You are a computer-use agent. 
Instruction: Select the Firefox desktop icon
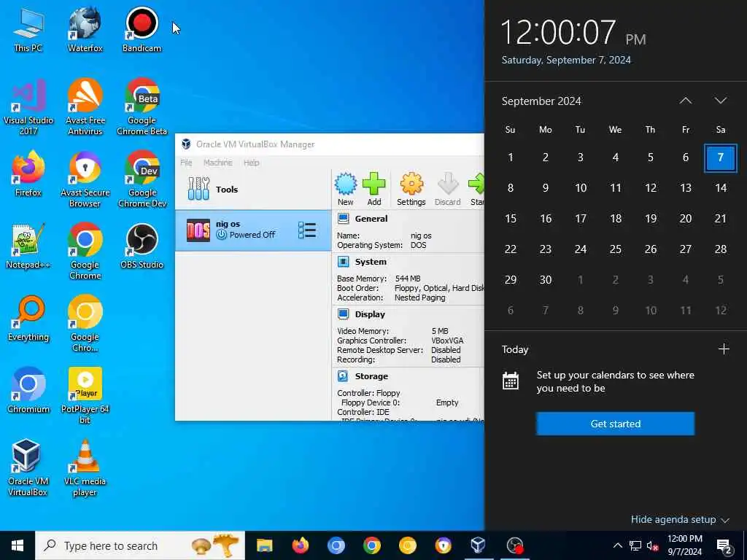pyautogui.click(x=28, y=174)
